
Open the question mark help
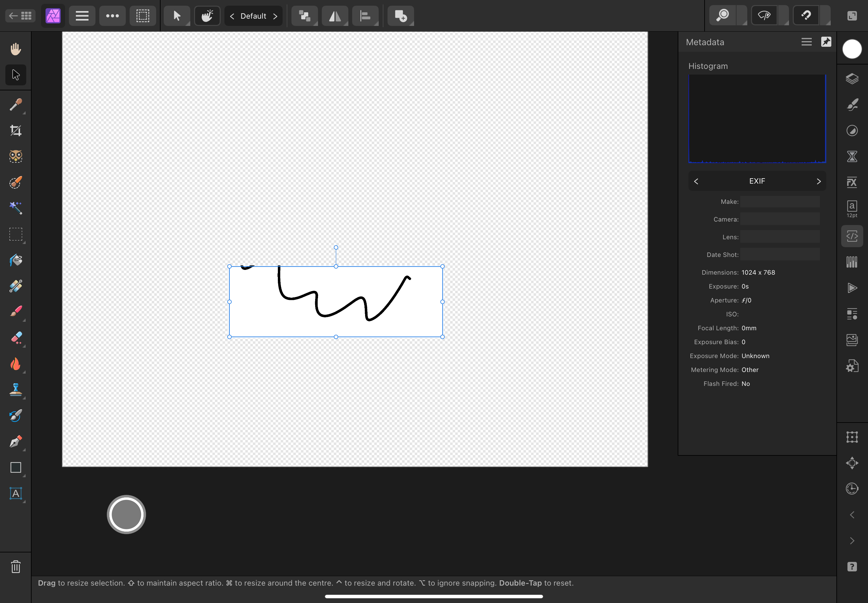[852, 567]
